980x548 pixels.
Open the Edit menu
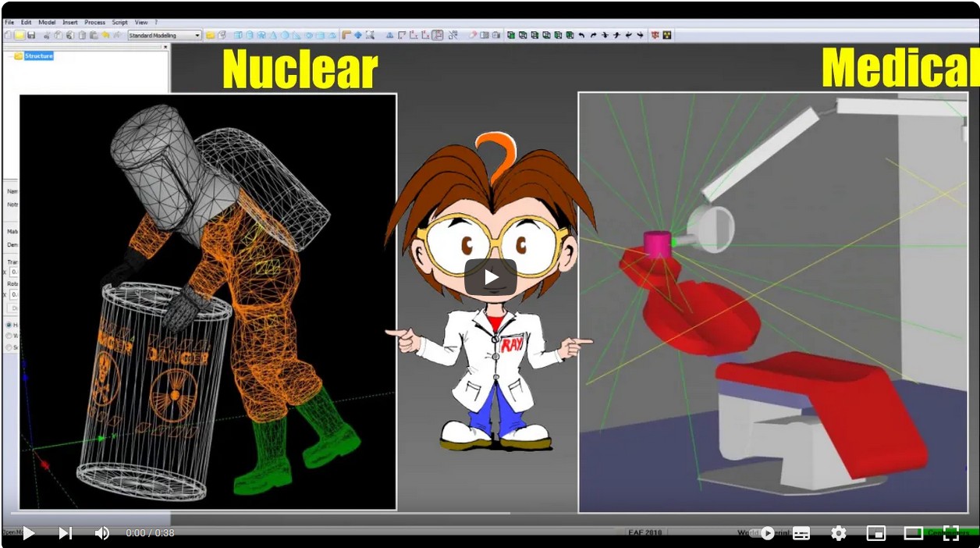coord(27,23)
